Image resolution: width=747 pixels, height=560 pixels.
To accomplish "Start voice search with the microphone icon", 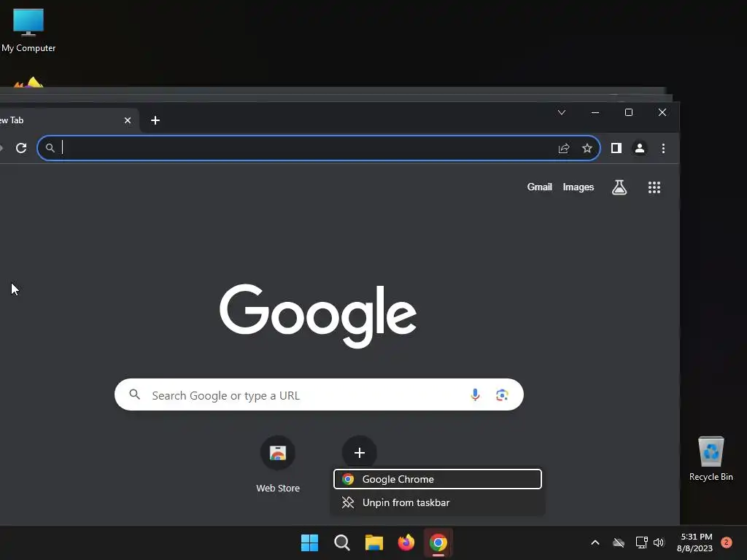I will pos(475,394).
